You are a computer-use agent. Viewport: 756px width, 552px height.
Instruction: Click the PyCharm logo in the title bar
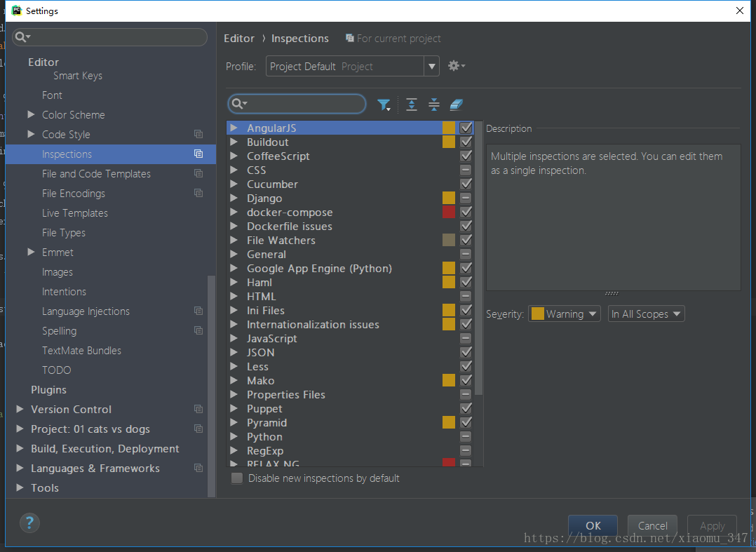tap(17, 11)
